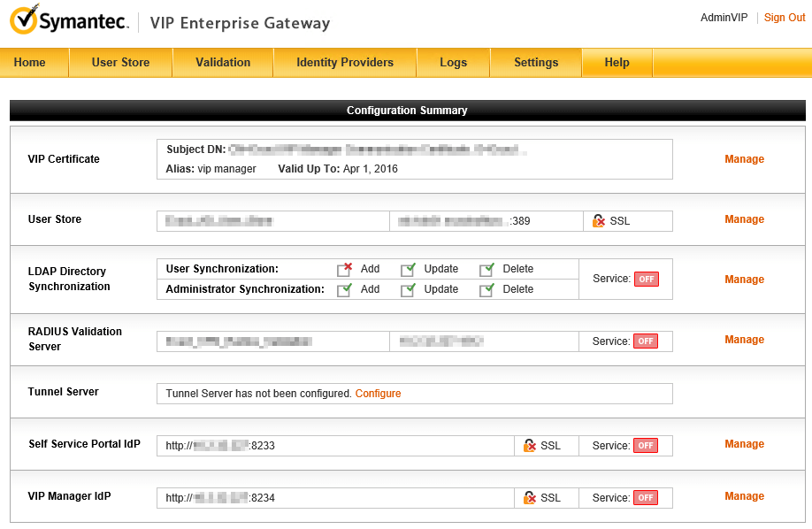Screen dimensions: 812x529
Task: Open the User Store menu tab
Action: click(120, 63)
